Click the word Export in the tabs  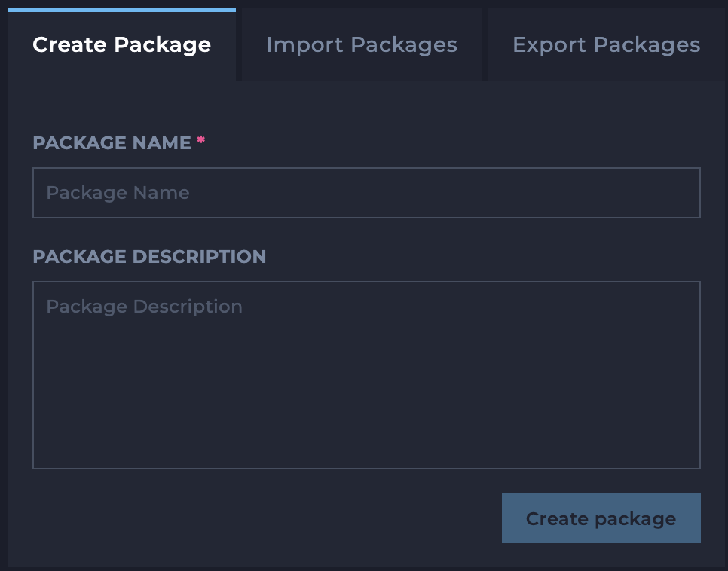point(549,44)
